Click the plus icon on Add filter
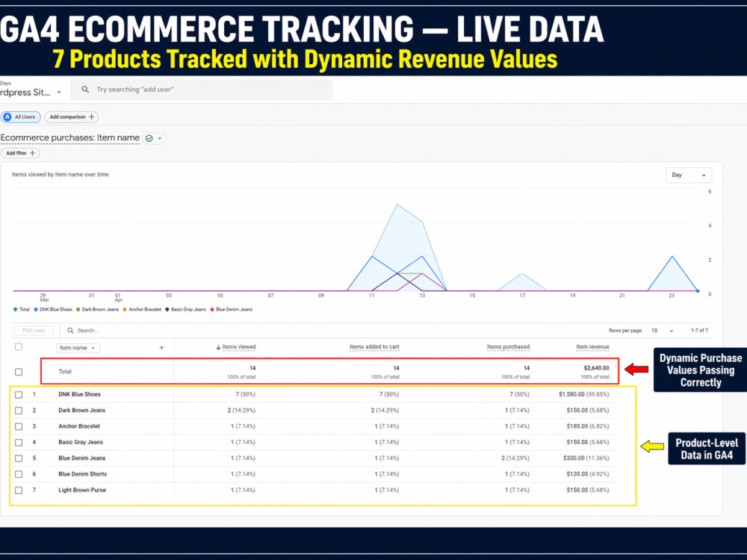This screenshot has width=747, height=560. tap(32, 153)
